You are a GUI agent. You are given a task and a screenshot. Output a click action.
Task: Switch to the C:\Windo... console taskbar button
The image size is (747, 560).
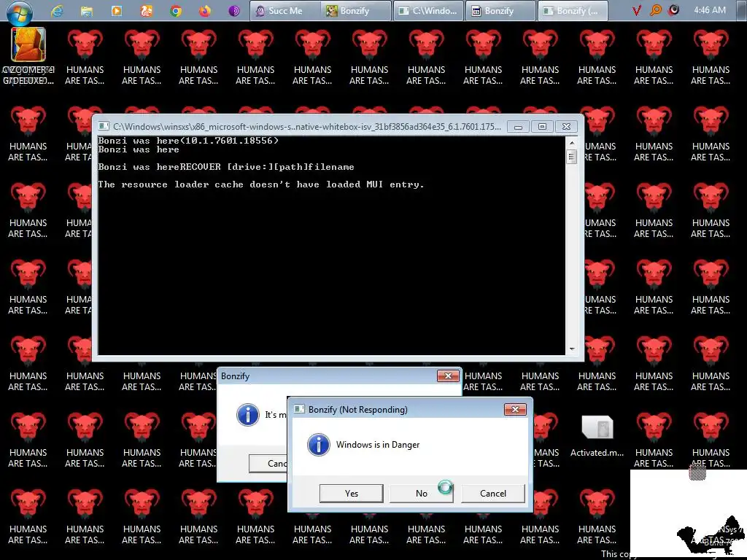point(428,10)
